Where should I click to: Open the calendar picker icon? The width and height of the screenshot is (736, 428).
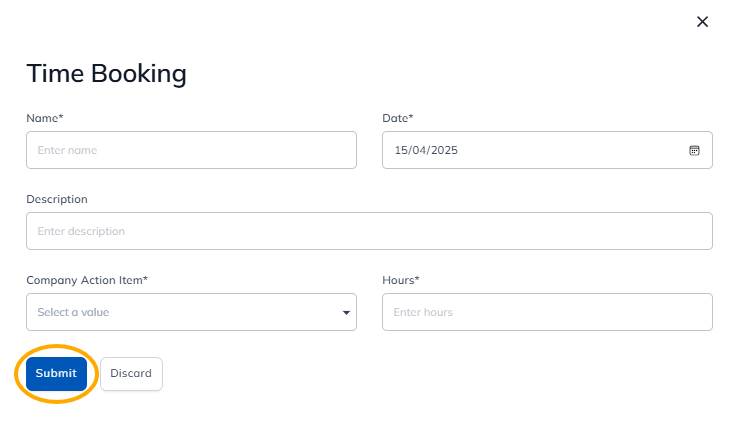point(694,150)
